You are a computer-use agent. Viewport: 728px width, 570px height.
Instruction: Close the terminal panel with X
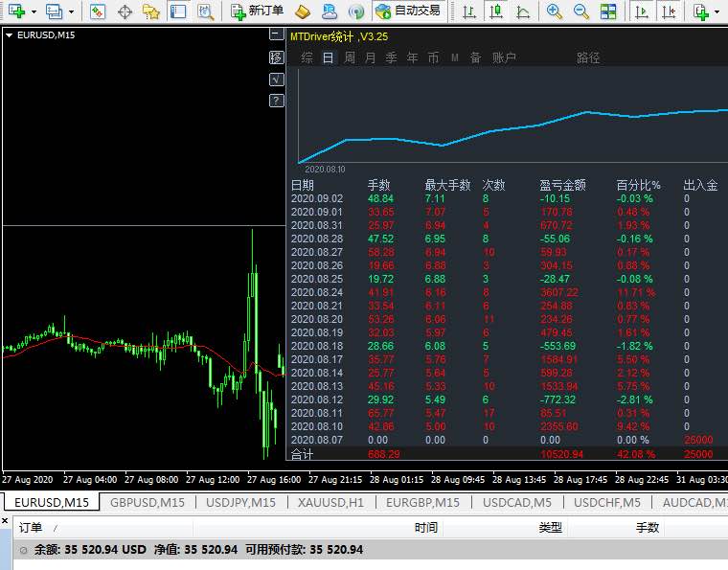click(x=5, y=521)
